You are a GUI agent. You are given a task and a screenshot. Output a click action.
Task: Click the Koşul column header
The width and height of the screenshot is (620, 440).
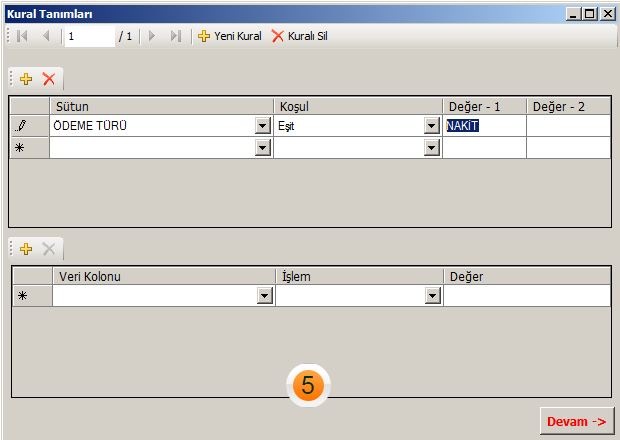coord(358,106)
